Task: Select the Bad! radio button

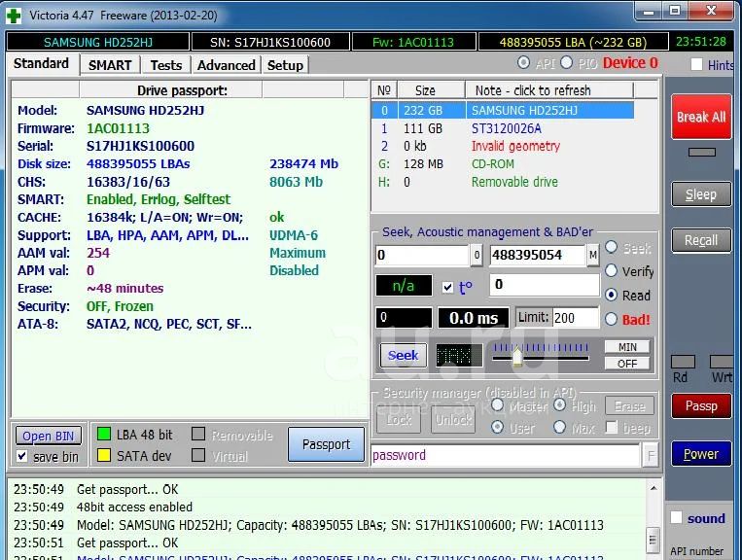Action: (611, 319)
